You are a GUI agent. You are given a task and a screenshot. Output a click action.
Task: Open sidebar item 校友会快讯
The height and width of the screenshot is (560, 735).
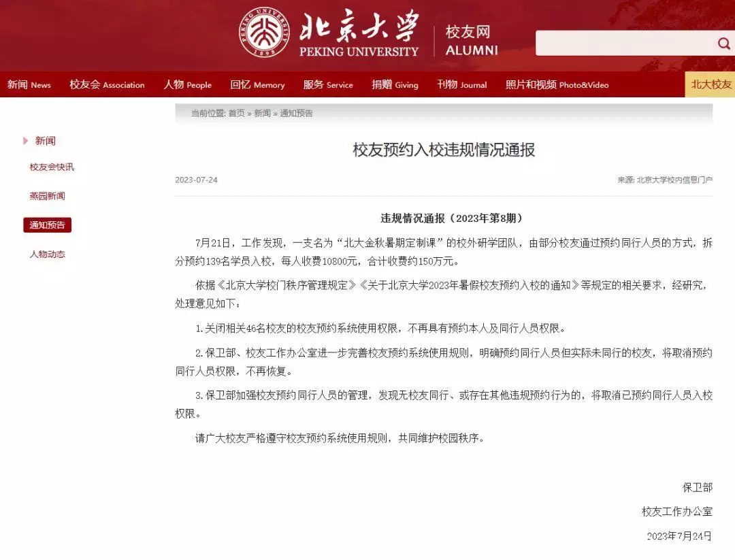[x=52, y=167]
